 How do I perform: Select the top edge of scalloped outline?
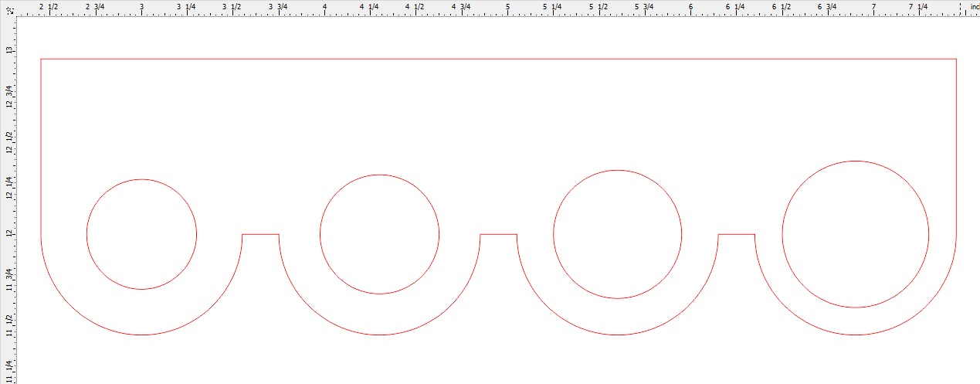(x=498, y=59)
